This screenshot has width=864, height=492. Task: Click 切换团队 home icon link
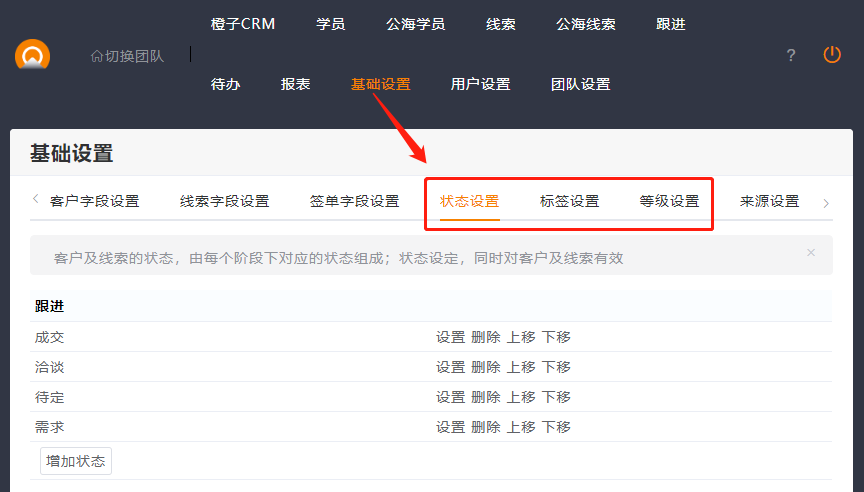[127, 55]
